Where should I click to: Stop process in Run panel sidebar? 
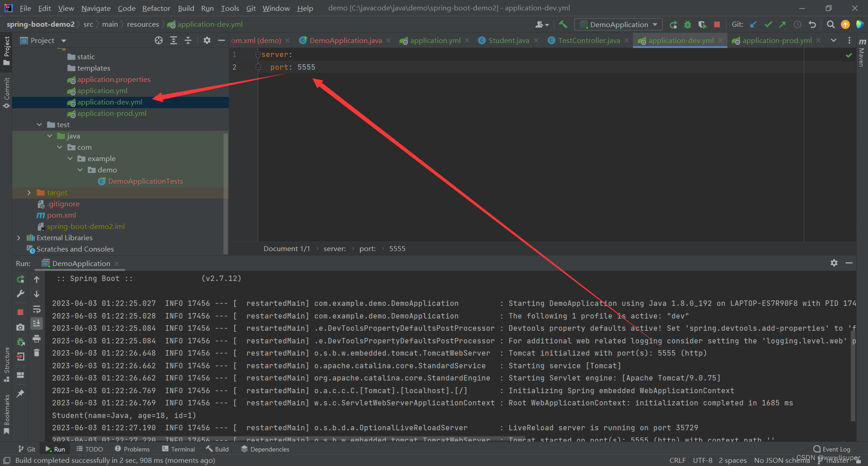pyautogui.click(x=20, y=312)
